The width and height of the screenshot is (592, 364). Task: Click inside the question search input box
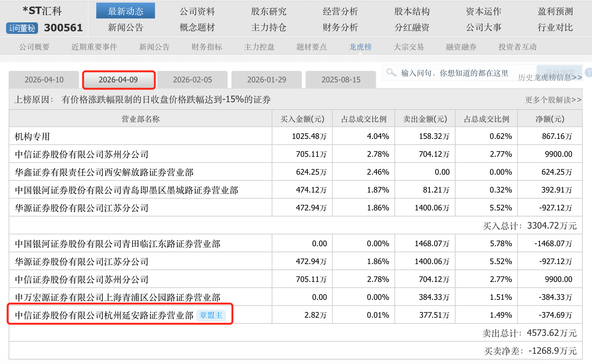pos(454,72)
